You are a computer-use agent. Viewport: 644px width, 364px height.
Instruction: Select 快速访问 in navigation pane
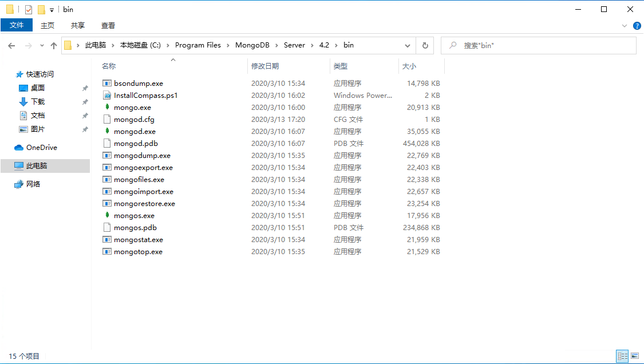click(40, 74)
